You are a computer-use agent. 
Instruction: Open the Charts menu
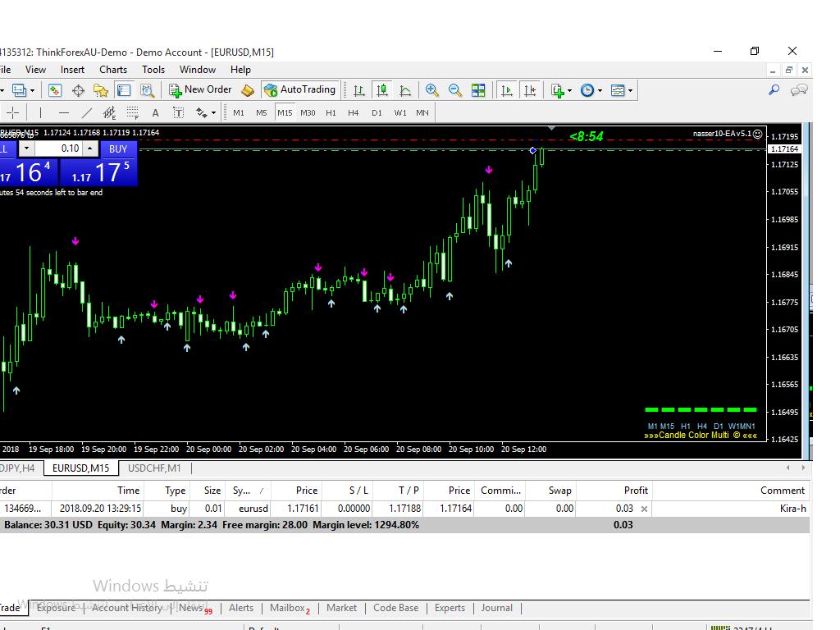tap(113, 70)
